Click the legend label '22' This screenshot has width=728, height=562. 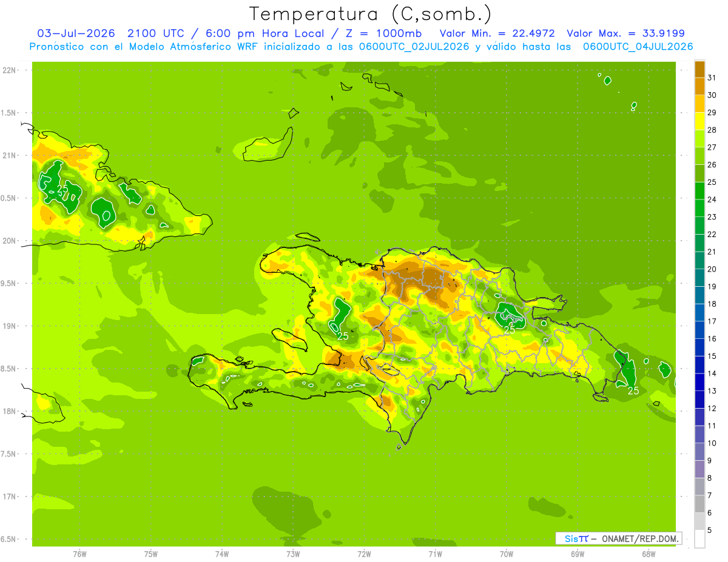click(x=712, y=234)
